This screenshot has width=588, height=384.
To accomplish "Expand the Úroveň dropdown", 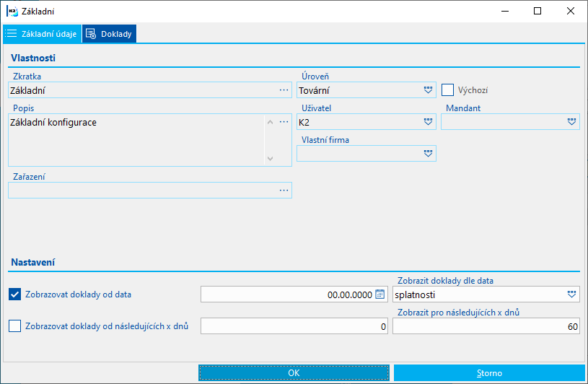I will [x=428, y=90].
